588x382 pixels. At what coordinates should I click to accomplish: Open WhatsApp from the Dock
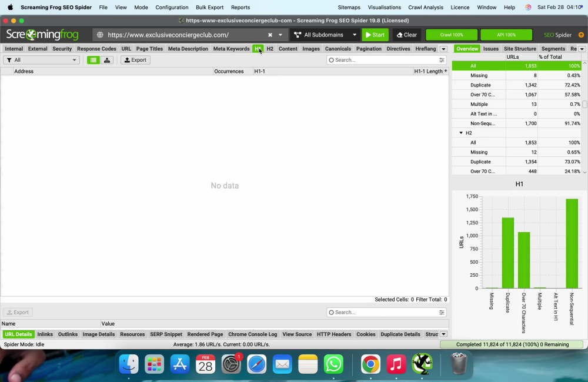(x=333, y=364)
